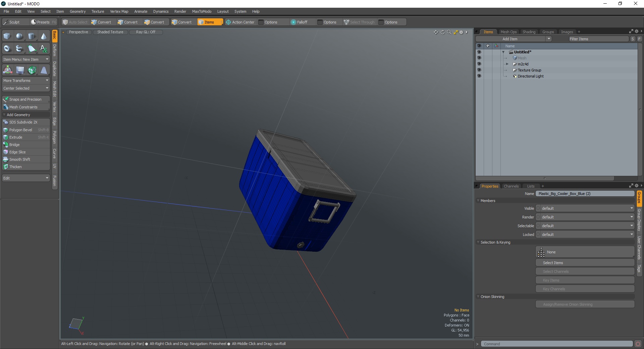Activate the Transform tool gizmo icon
The image size is (644, 349).
click(x=7, y=70)
